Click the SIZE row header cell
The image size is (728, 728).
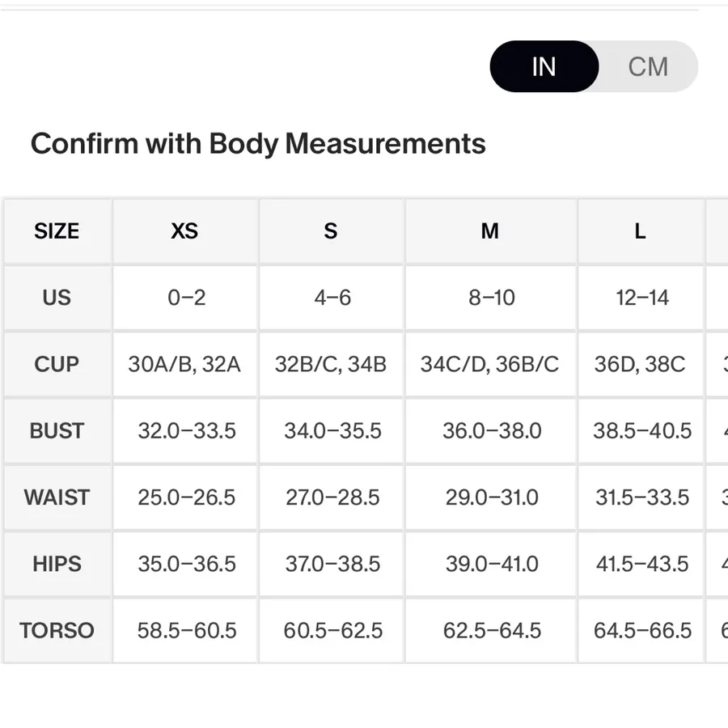(x=57, y=231)
